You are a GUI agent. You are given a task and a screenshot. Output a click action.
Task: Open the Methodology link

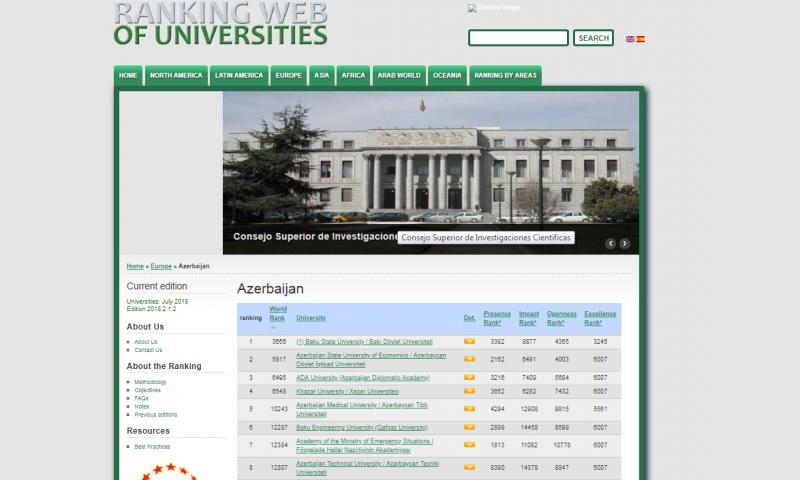point(151,382)
